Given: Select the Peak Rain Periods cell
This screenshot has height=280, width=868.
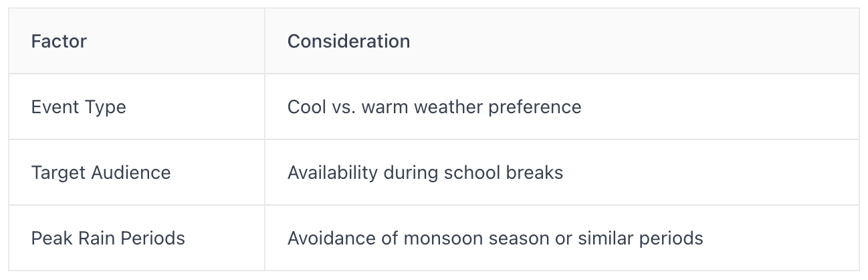Looking at the screenshot, I should [136, 238].
